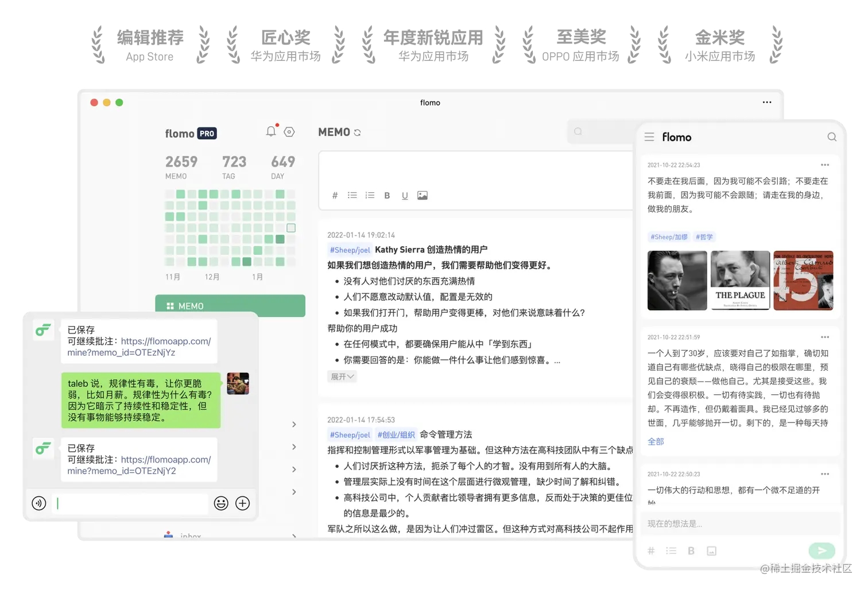Open the Camus portrait photo with cigarette
The image size is (868, 590).
pyautogui.click(x=677, y=281)
